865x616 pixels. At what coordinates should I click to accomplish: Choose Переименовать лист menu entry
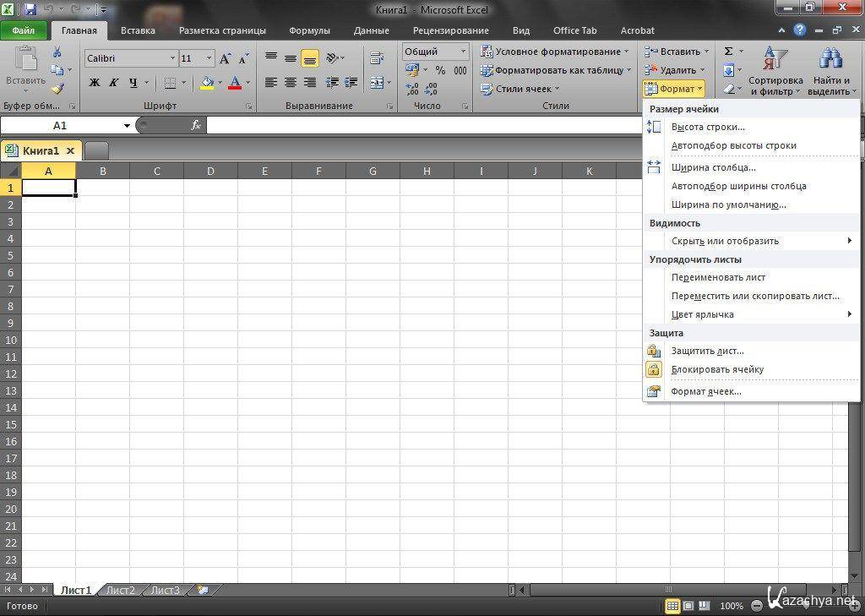[718, 277]
